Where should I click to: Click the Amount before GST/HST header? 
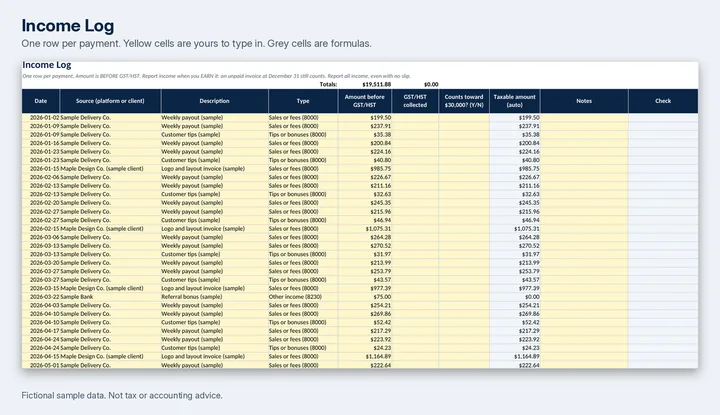365,101
